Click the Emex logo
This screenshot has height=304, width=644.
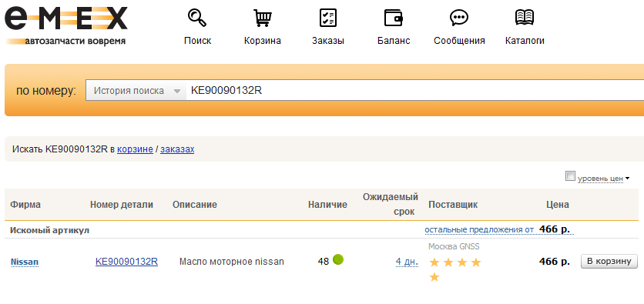66,26
